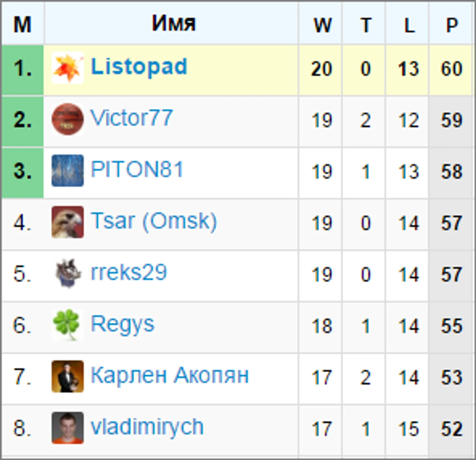
Task: Sort by the W column header
Action: tap(322, 25)
